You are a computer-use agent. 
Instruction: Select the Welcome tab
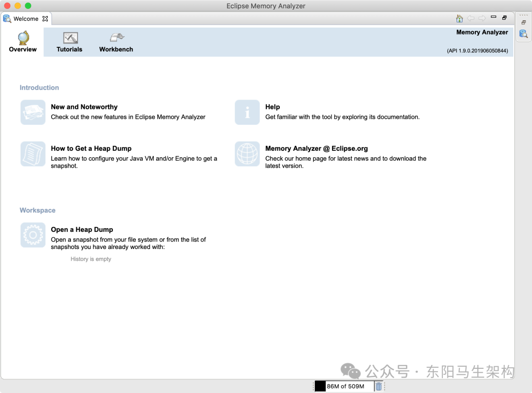coord(26,19)
